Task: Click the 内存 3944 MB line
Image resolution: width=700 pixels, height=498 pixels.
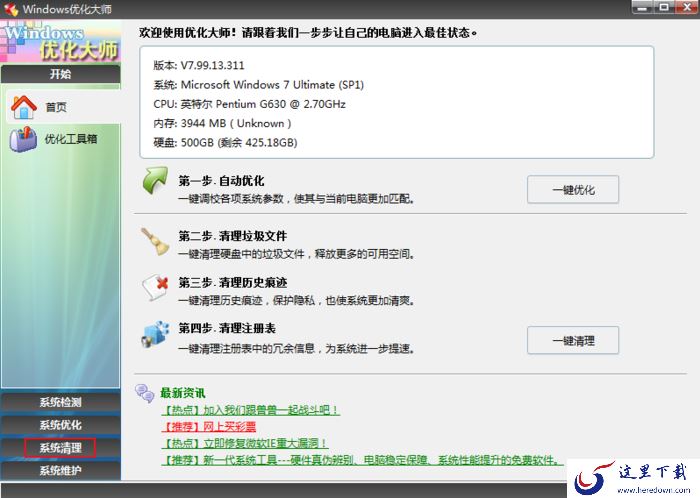Action: click(222, 124)
